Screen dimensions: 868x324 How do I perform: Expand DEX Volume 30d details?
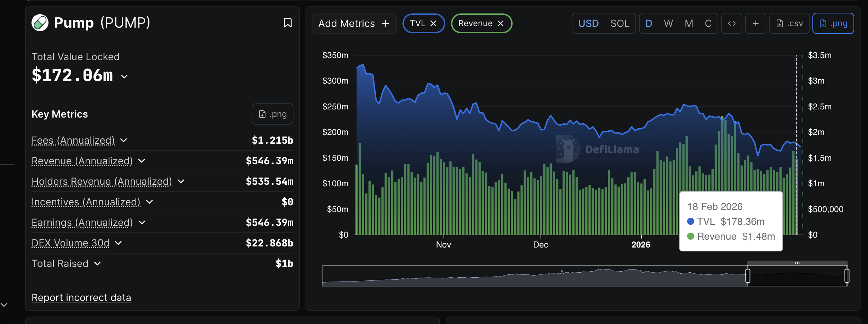pyautogui.click(x=119, y=243)
